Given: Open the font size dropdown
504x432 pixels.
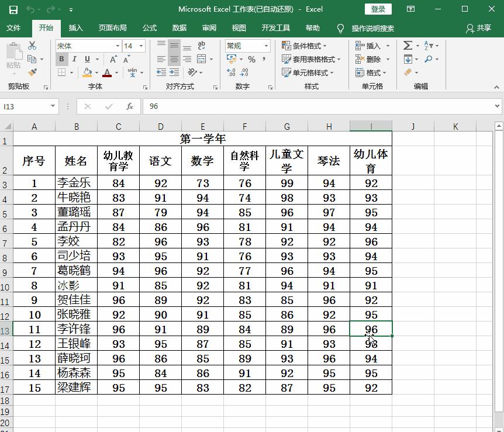Looking at the screenshot, I should pos(140,46).
